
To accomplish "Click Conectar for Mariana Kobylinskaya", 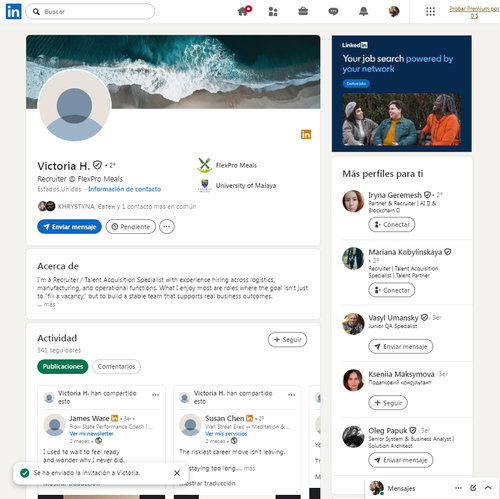I will (392, 290).
